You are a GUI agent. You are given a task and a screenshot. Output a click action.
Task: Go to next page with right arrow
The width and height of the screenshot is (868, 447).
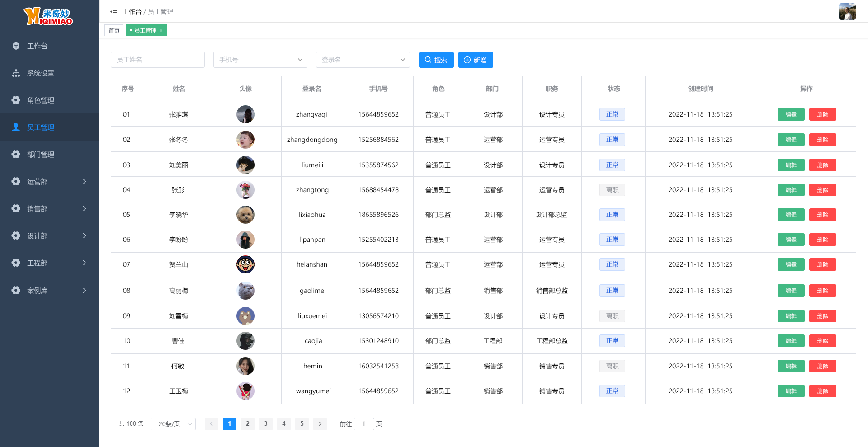320,424
